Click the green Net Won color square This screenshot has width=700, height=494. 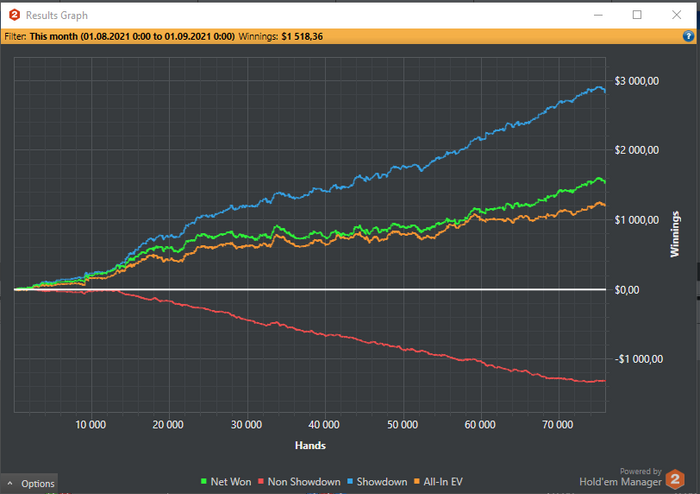[x=204, y=482]
